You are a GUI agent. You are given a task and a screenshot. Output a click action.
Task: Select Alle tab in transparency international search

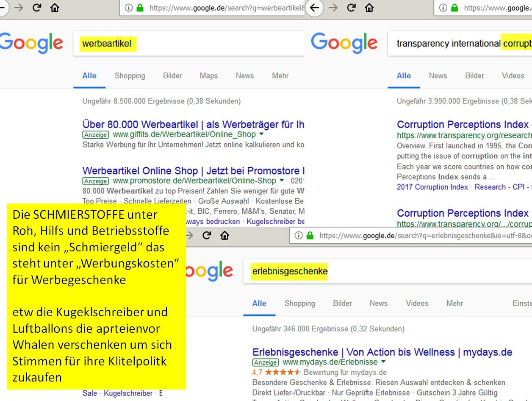(404, 76)
